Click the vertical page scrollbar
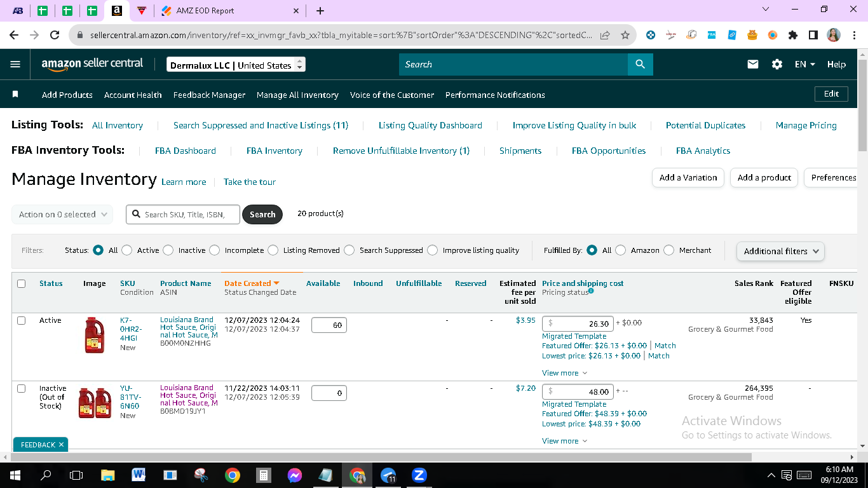 pos(862,105)
